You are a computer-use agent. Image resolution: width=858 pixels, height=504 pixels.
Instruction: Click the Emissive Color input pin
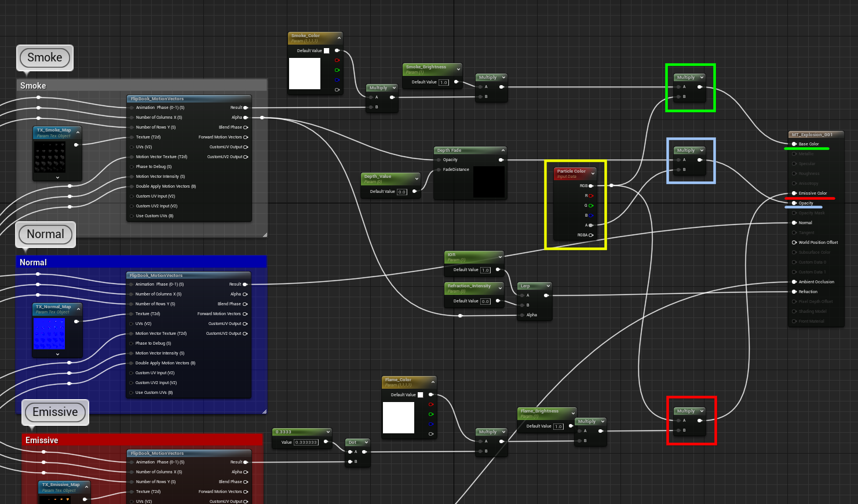[x=794, y=193]
